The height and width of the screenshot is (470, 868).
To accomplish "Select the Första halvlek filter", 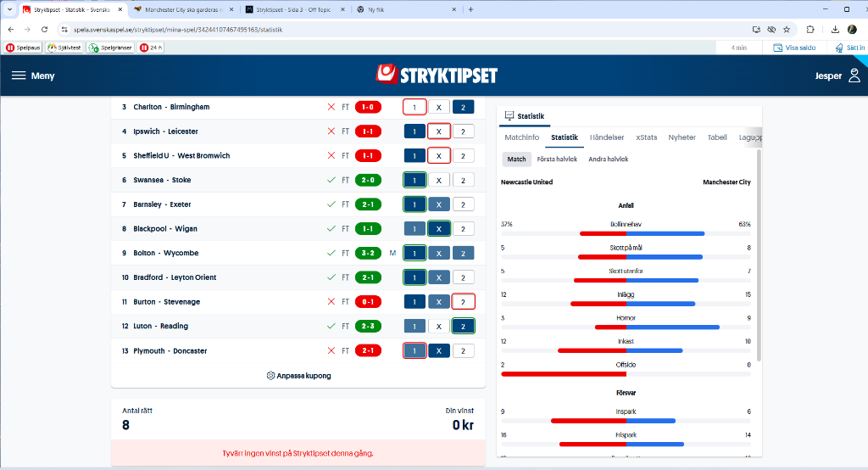I will point(557,159).
